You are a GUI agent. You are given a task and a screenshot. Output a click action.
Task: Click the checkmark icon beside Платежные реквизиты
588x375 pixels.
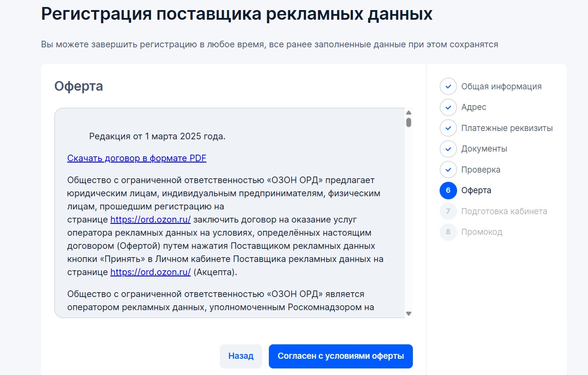point(448,128)
